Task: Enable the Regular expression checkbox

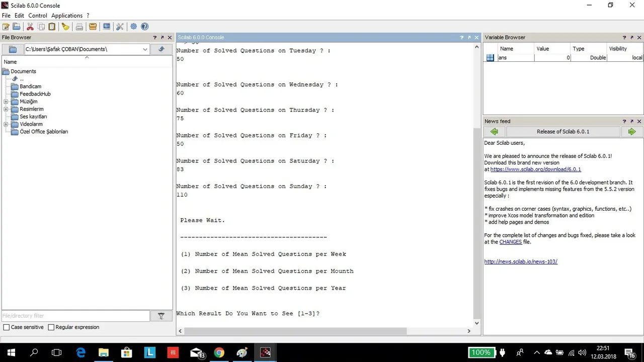Action: click(51, 327)
